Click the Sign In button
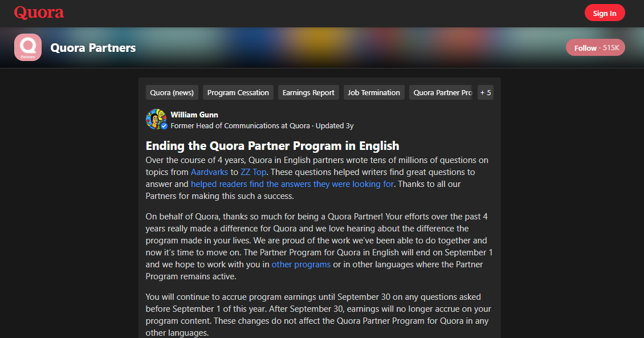Viewport: 644px width, 338px height. point(605,13)
